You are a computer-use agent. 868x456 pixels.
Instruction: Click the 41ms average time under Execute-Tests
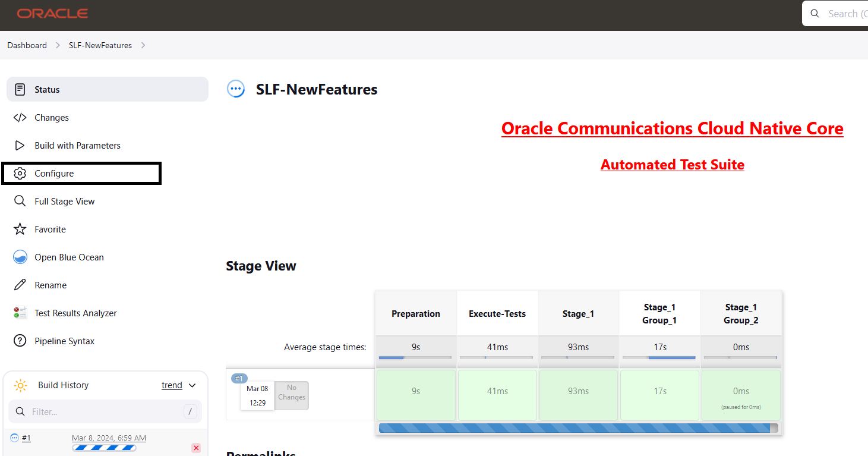(497, 347)
